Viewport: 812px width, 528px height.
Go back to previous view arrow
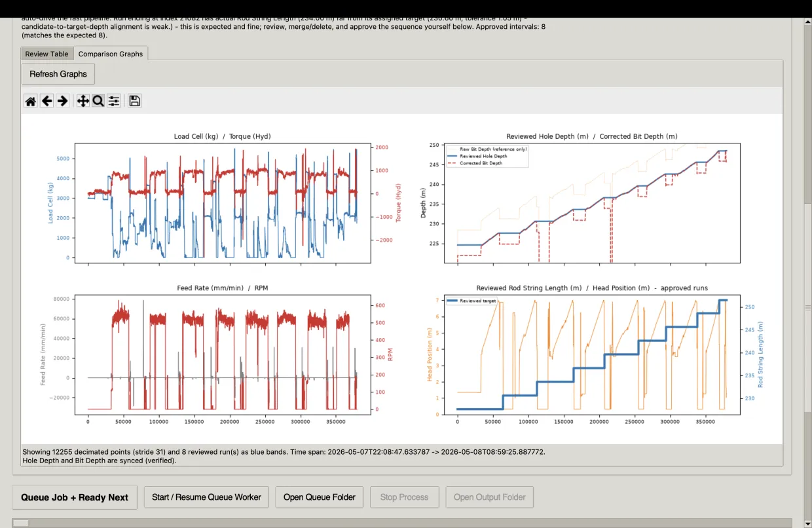tap(47, 101)
